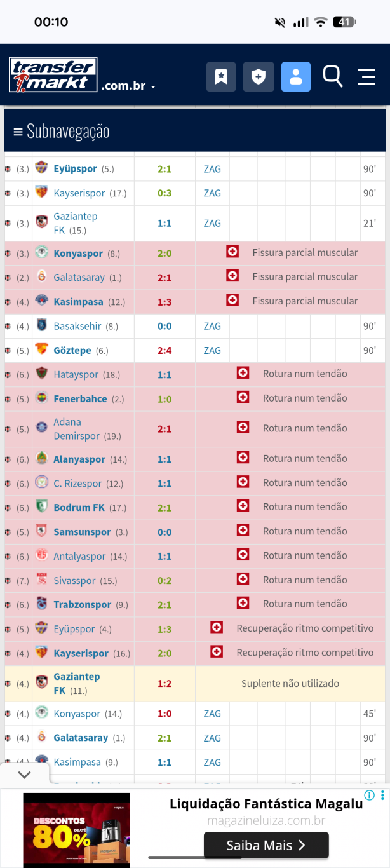Open the bookmark watchlist icon in header
Image resolution: width=390 pixels, height=868 pixels.
[x=221, y=77]
